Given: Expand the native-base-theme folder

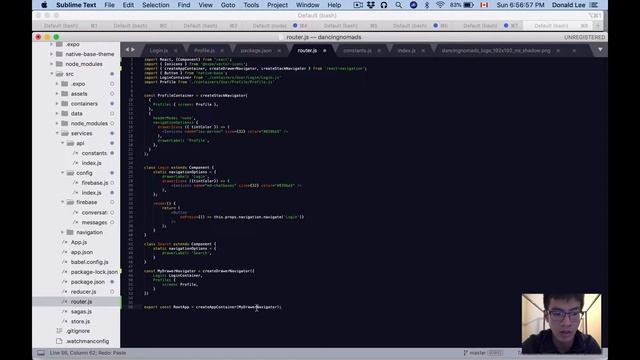Looking at the screenshot, I should click(x=52, y=54).
